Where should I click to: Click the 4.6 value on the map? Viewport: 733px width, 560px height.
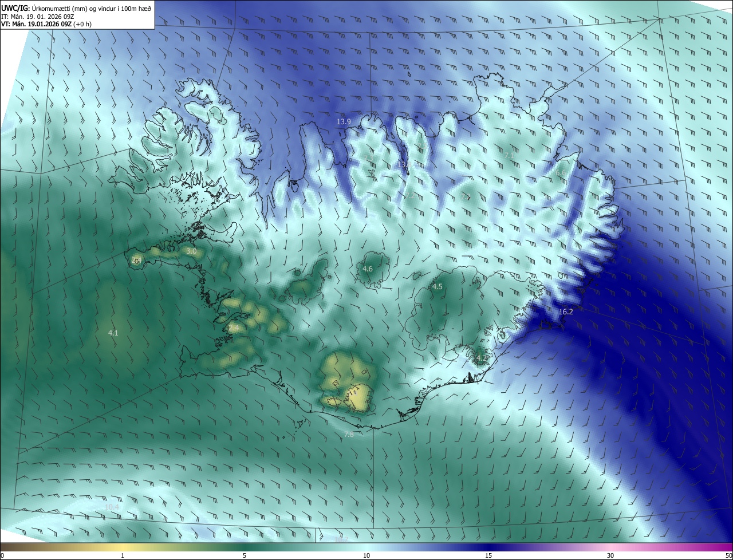368,269
